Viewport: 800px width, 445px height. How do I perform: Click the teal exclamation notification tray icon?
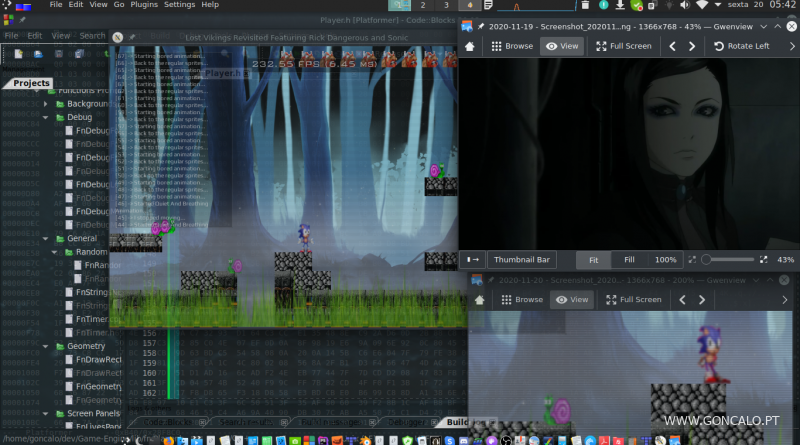604,5
